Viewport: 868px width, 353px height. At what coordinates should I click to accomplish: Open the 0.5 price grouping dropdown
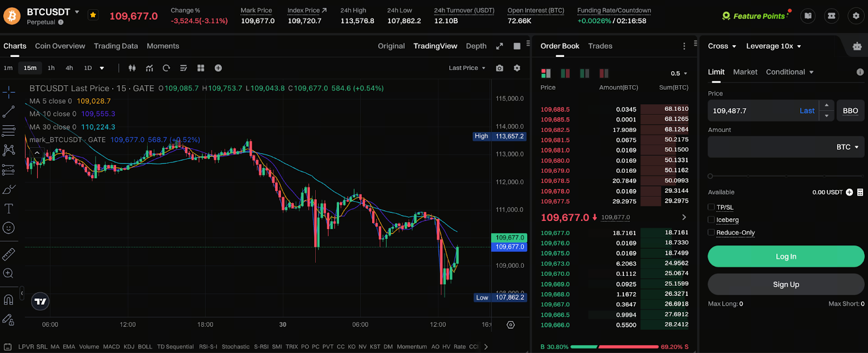pos(679,73)
